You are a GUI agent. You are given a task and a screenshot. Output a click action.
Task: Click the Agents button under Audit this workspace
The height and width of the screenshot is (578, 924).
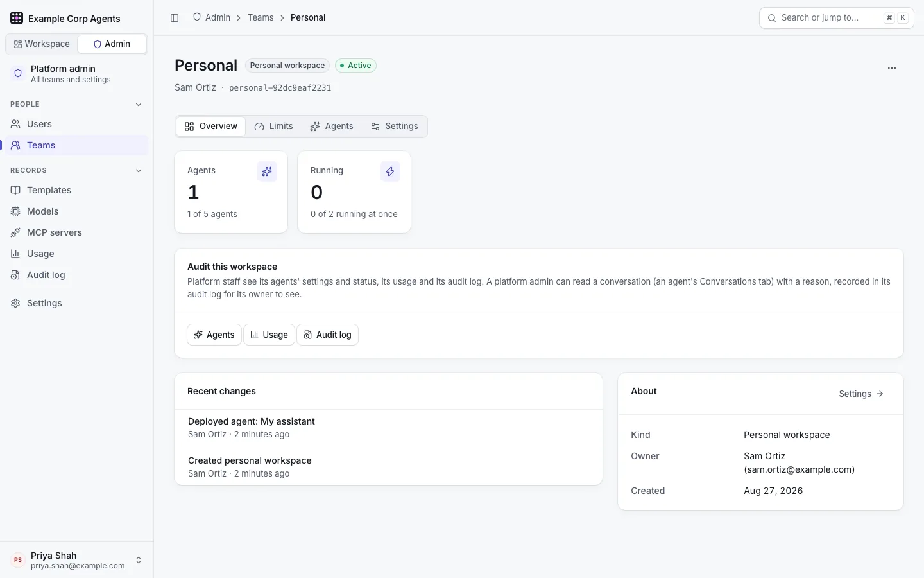click(214, 335)
